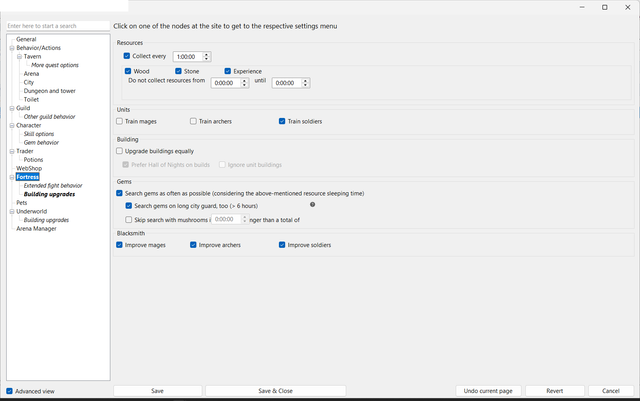Enable Upgrade buildings equally

[x=120, y=151]
